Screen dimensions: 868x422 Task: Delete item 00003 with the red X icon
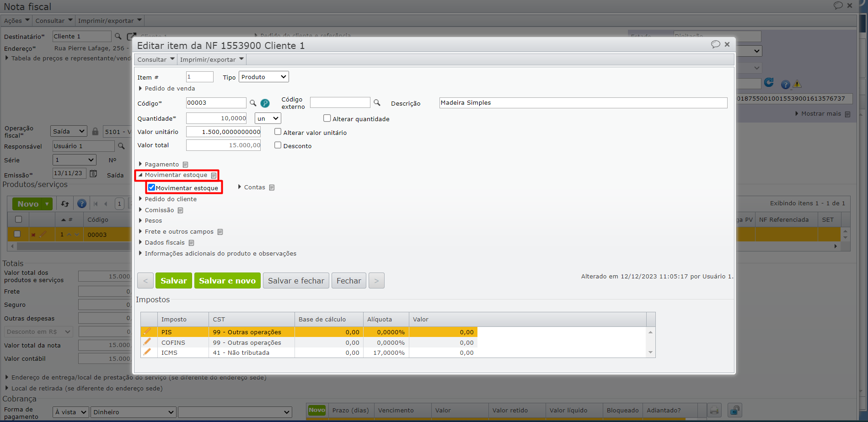tap(33, 235)
